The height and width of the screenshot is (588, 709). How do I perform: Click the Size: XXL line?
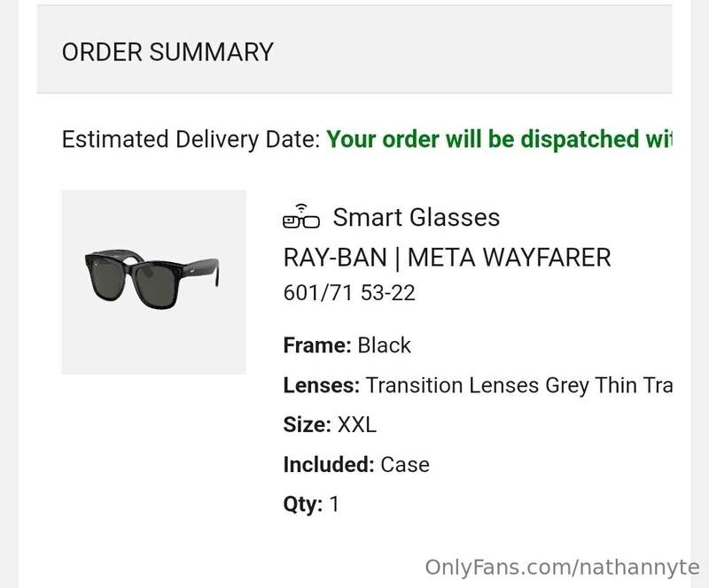(330, 425)
